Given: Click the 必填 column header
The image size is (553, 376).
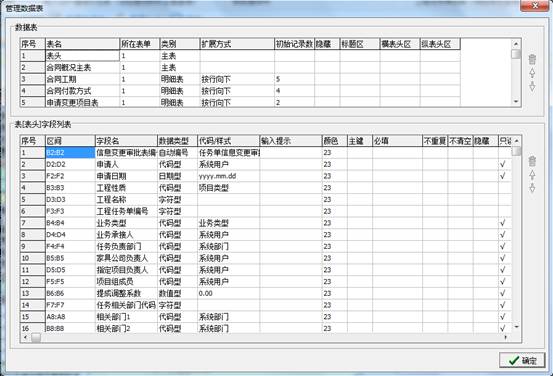Looking at the screenshot, I should [x=397, y=141].
